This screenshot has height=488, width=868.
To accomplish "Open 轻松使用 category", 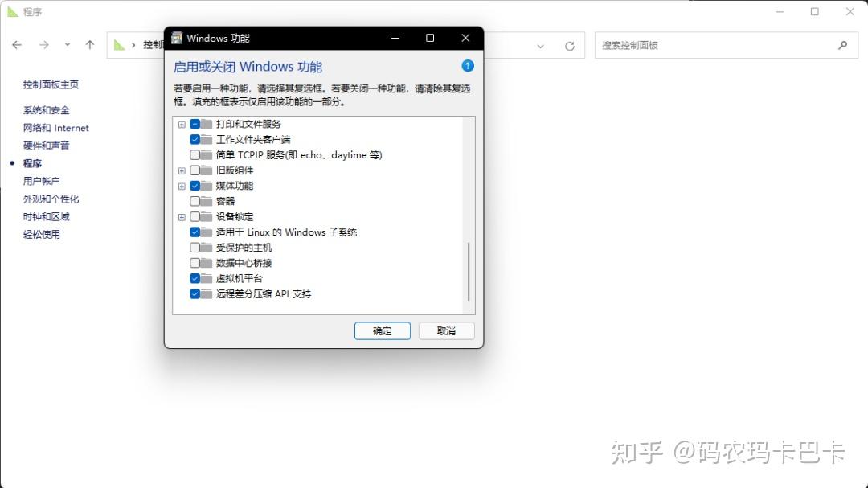I will pyautogui.click(x=42, y=234).
